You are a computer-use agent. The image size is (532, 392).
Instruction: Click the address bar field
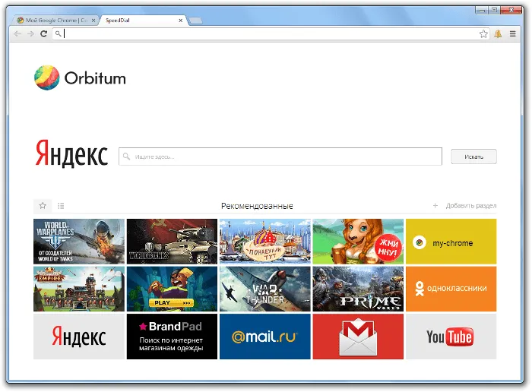pos(271,33)
